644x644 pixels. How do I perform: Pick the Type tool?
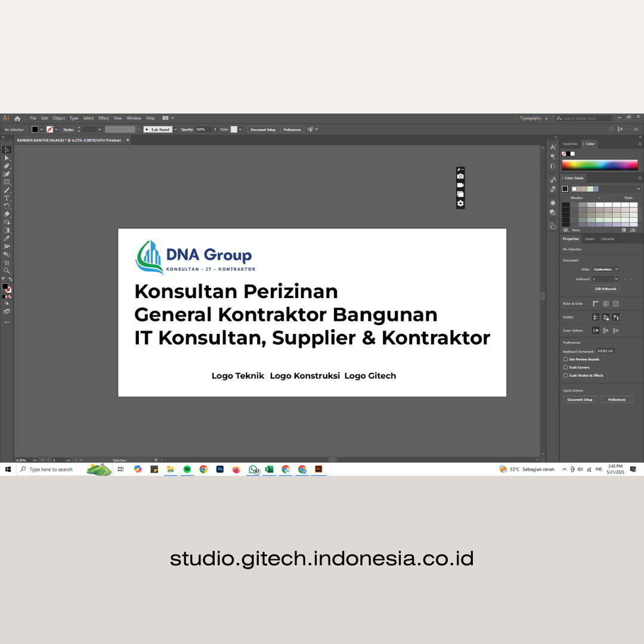[x=7, y=198]
